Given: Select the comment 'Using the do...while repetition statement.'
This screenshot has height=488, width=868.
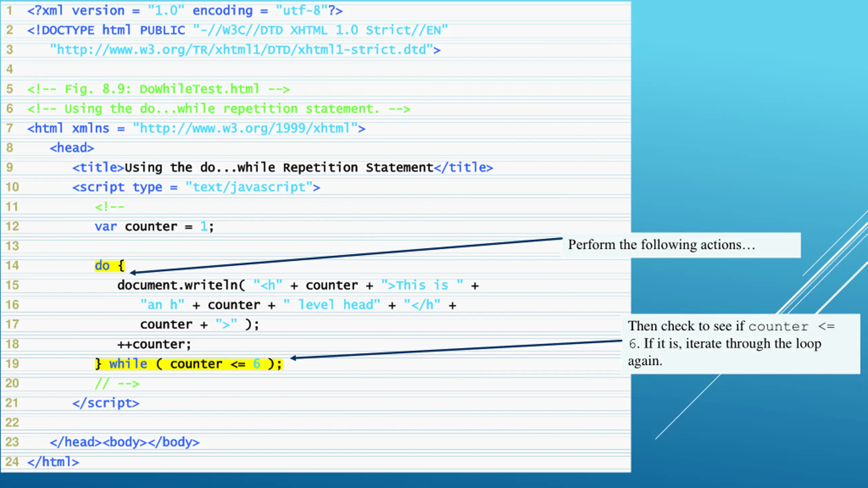Looking at the screenshot, I should pos(219,109).
